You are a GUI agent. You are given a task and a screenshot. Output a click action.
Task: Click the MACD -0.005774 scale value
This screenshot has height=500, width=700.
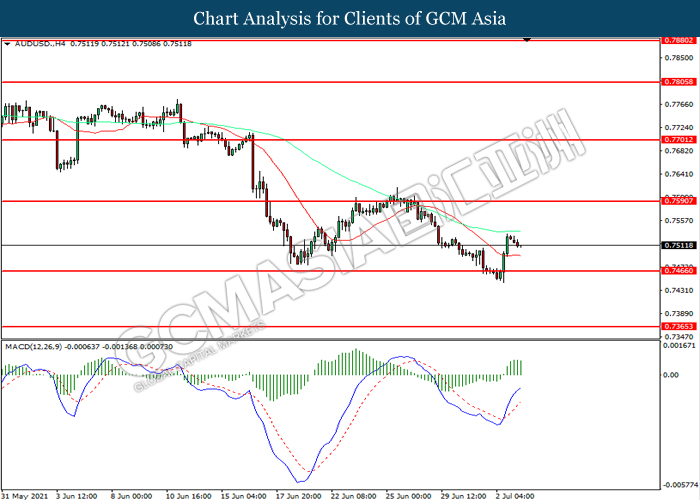(680, 485)
